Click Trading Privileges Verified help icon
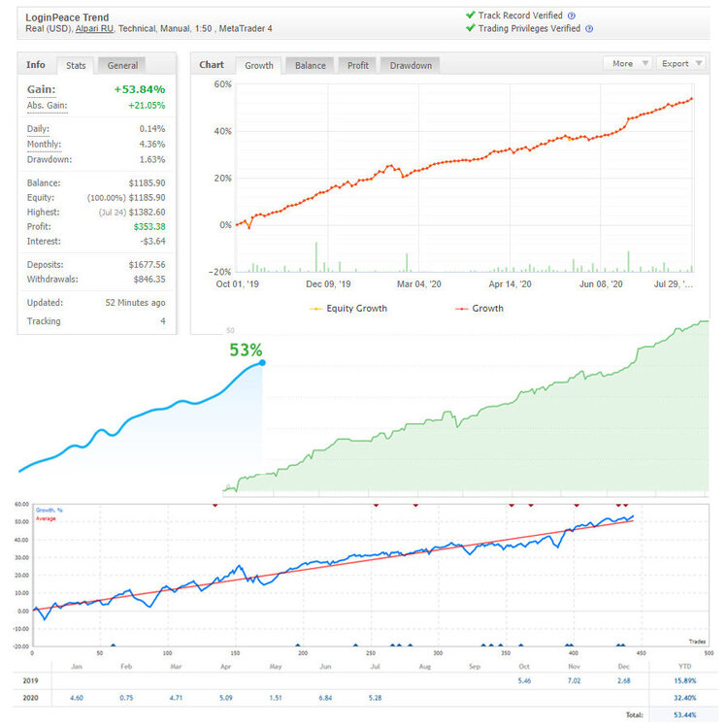728x728 pixels. coord(589,29)
